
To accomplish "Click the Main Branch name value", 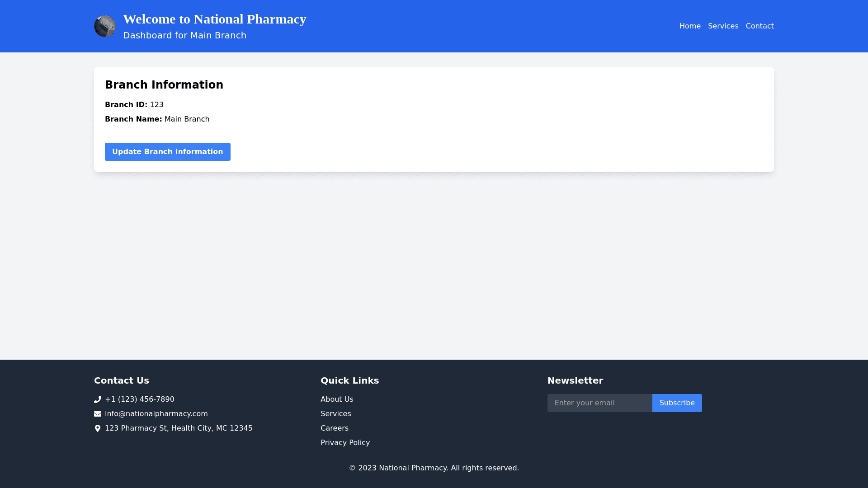I will pos(187,119).
